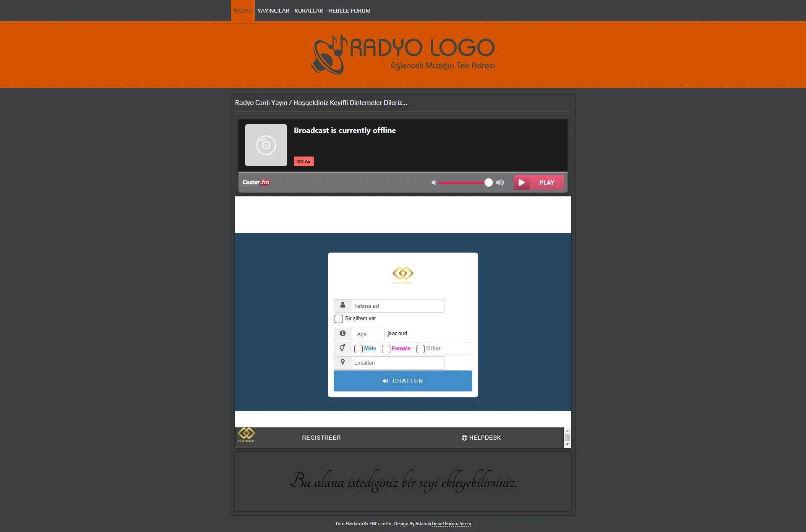The height and width of the screenshot is (532, 806).
Task: Open HEBELE FORUM tab
Action: pos(349,10)
